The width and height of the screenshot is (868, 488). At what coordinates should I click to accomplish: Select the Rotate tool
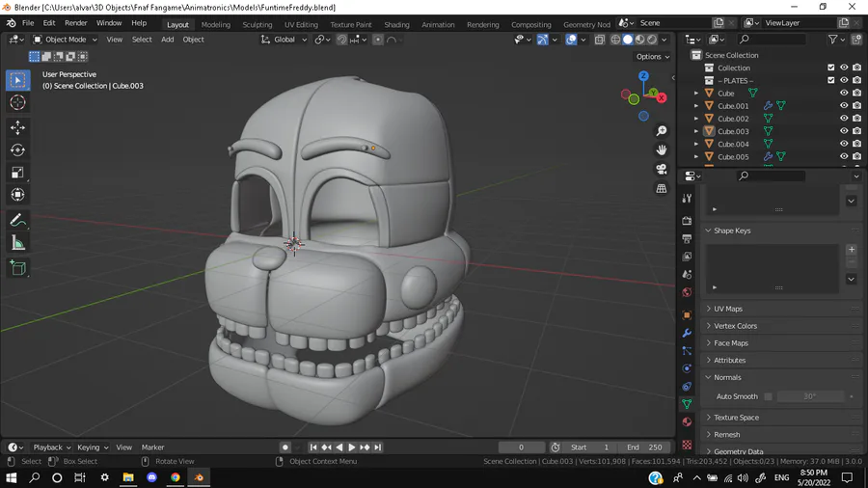[x=17, y=149]
